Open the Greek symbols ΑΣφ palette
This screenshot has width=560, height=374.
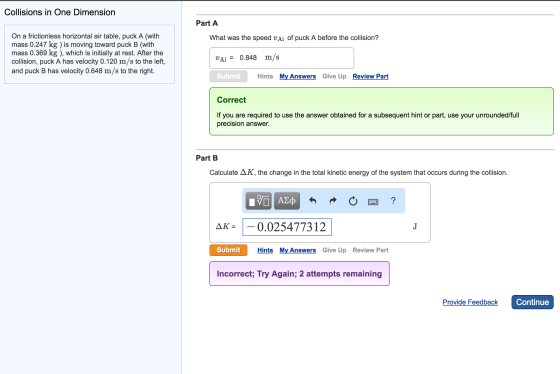tap(287, 201)
